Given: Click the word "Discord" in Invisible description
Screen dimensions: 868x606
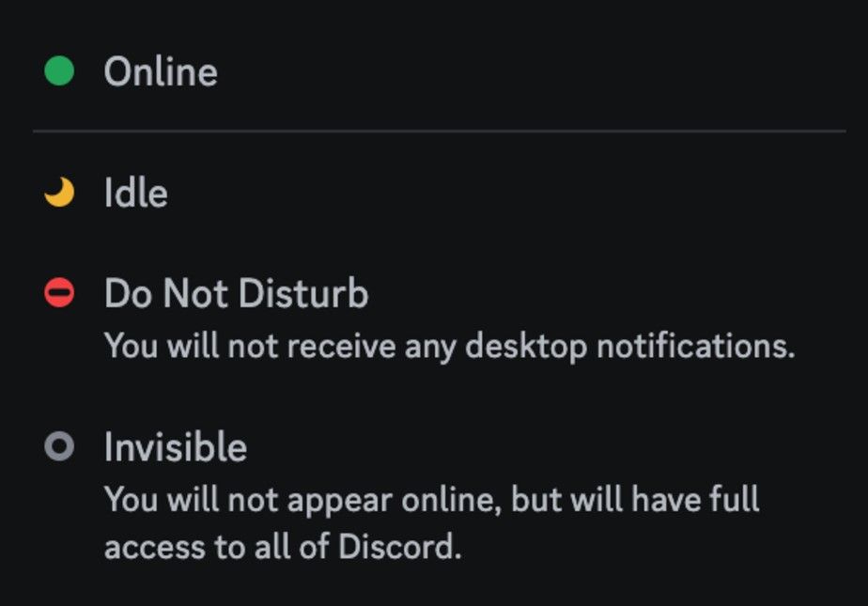Looking at the screenshot, I should coord(395,547).
